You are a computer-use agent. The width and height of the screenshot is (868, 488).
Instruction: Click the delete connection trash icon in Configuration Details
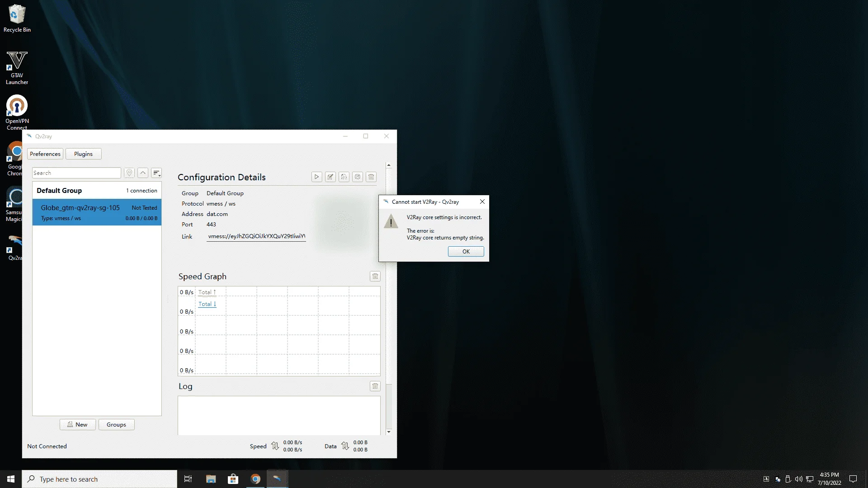371,177
